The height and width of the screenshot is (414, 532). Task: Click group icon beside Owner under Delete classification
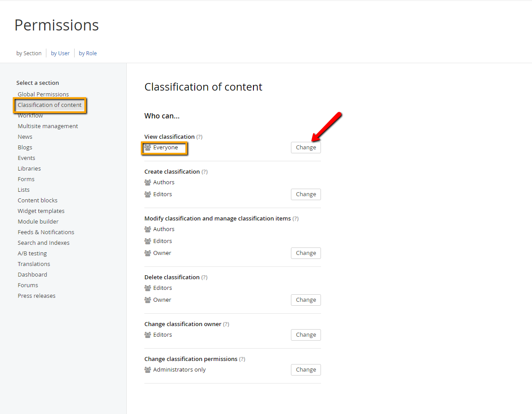coord(148,300)
